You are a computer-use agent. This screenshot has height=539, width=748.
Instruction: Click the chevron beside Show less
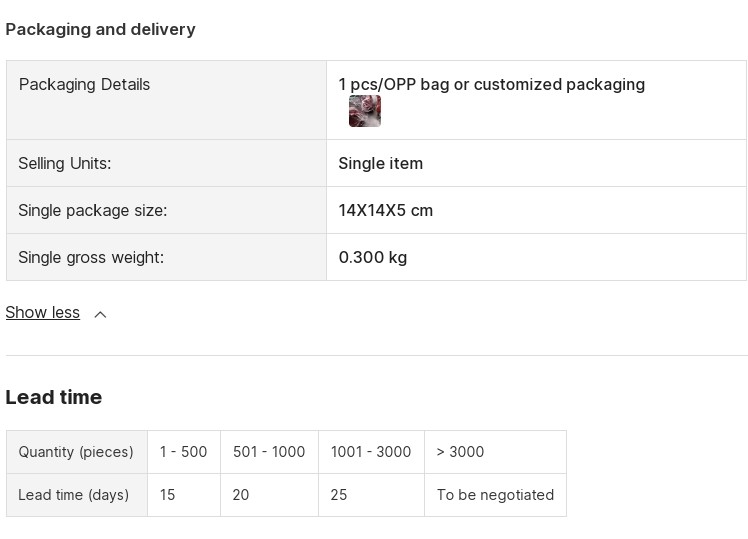(100, 314)
